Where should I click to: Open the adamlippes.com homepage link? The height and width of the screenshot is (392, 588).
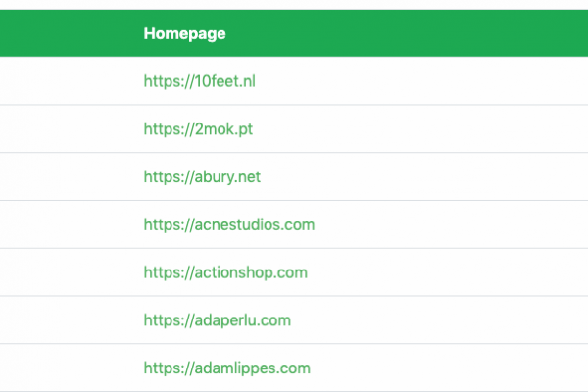(x=226, y=368)
